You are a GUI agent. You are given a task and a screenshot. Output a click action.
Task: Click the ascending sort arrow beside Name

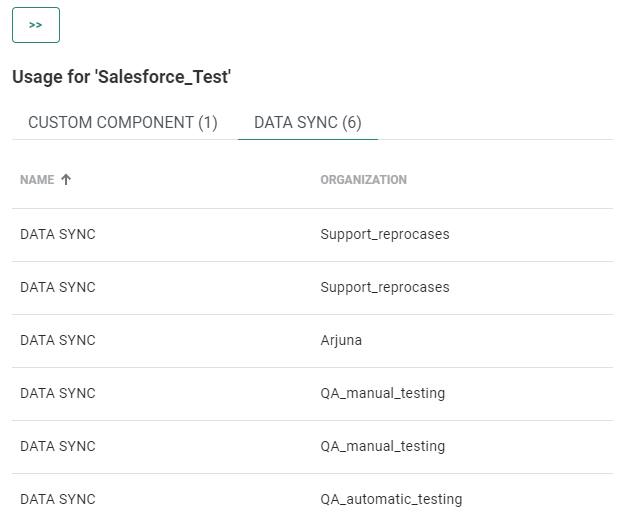coord(67,180)
